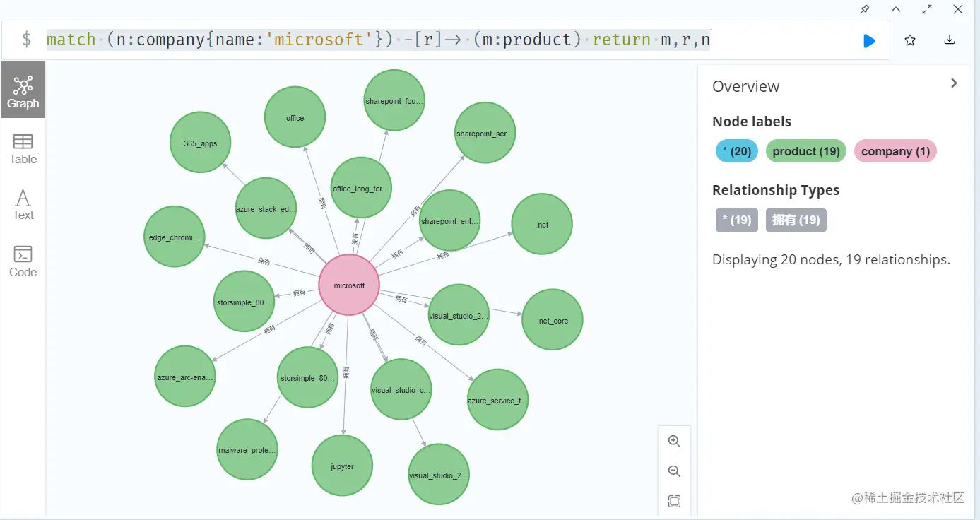Select the * (19) relationship type pill
980x520 pixels.
coord(736,220)
